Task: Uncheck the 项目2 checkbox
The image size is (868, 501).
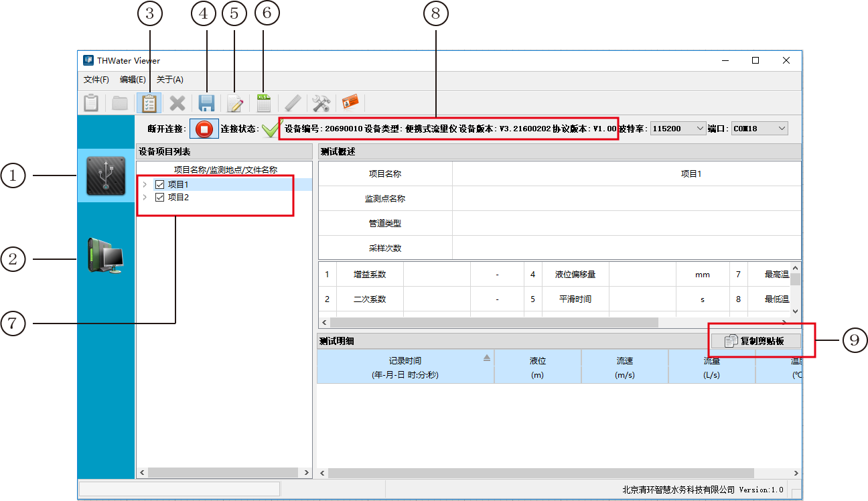Action: click(159, 198)
